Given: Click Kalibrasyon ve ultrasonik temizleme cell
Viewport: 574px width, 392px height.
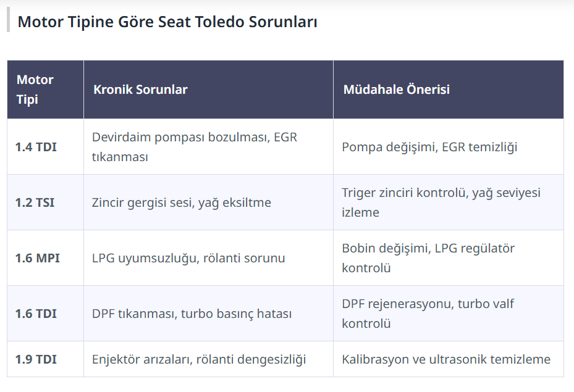Looking at the screenshot, I should coord(446,359).
